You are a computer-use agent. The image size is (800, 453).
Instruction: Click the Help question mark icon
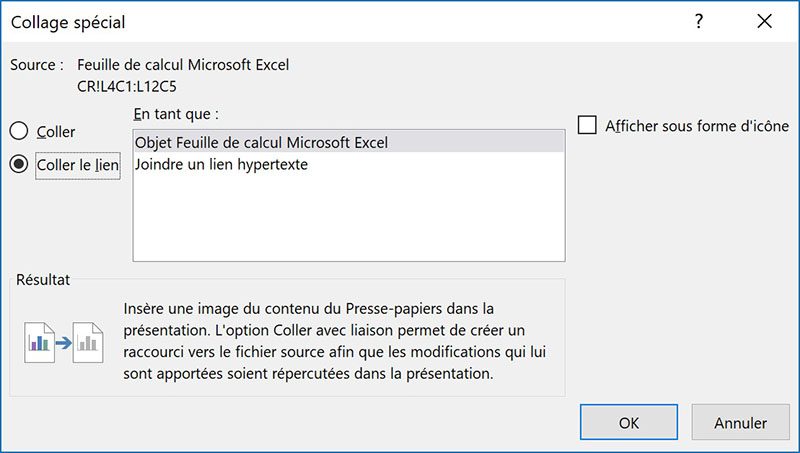(x=699, y=21)
